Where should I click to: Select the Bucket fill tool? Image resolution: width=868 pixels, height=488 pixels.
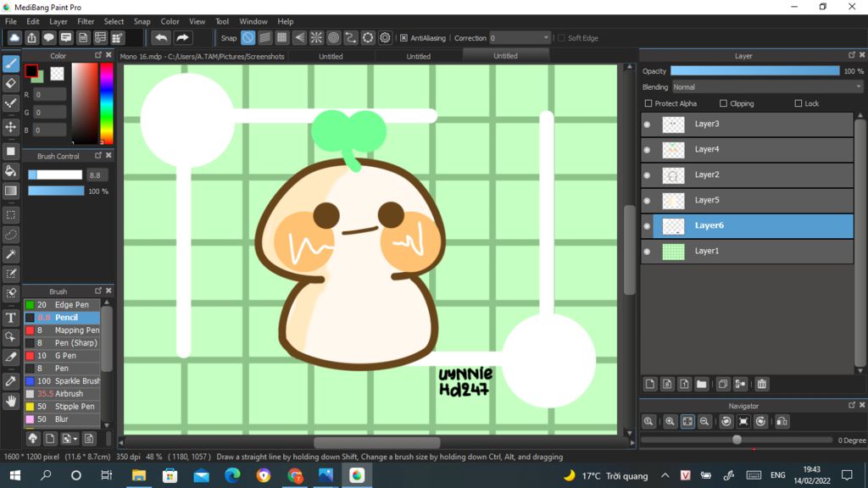click(10, 171)
